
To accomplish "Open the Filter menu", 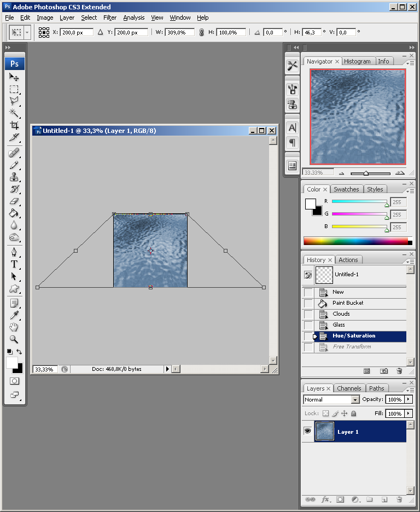I will 110,18.
